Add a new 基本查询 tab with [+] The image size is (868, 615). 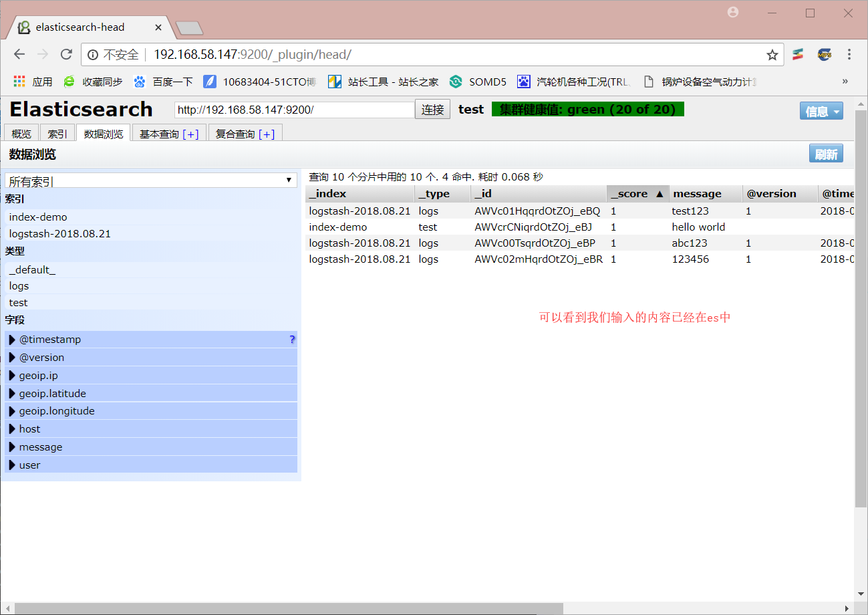[x=190, y=134]
